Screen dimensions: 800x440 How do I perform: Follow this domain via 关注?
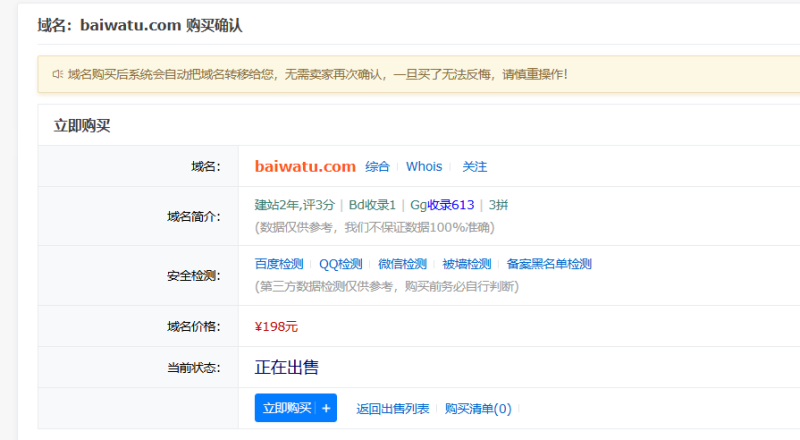474,167
